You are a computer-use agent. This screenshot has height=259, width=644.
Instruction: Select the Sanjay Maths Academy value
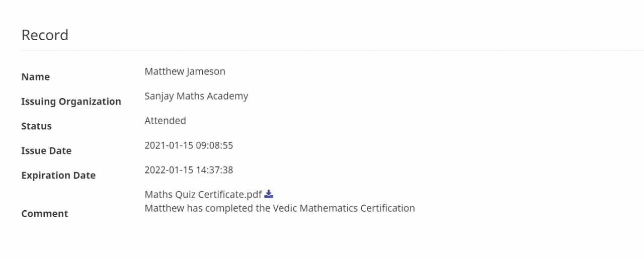(x=196, y=96)
